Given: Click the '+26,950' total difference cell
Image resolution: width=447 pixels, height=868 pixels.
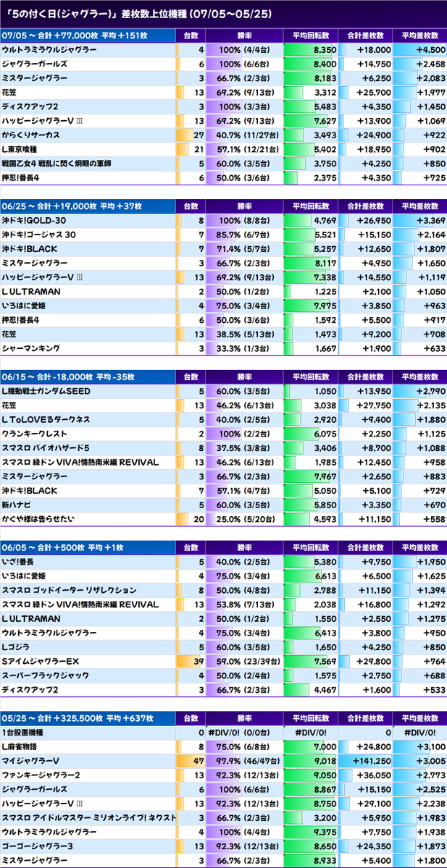Looking at the screenshot, I should click(365, 220).
